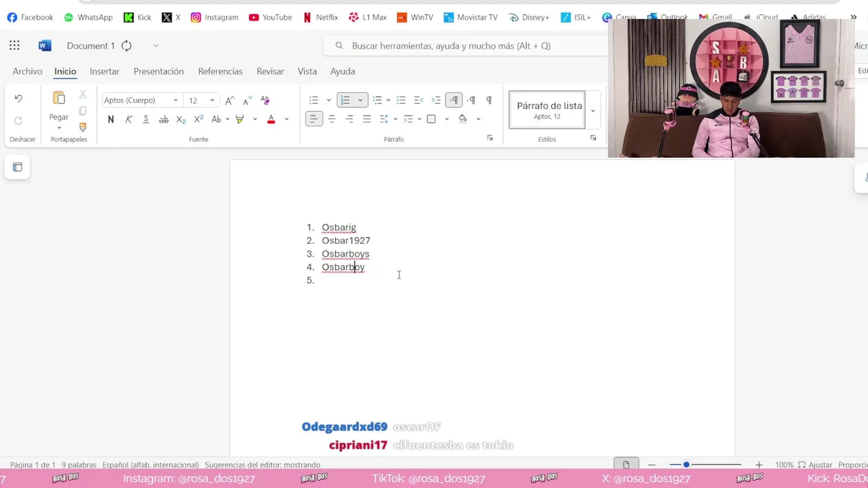Click the Pegar clipboard icon

click(59, 98)
